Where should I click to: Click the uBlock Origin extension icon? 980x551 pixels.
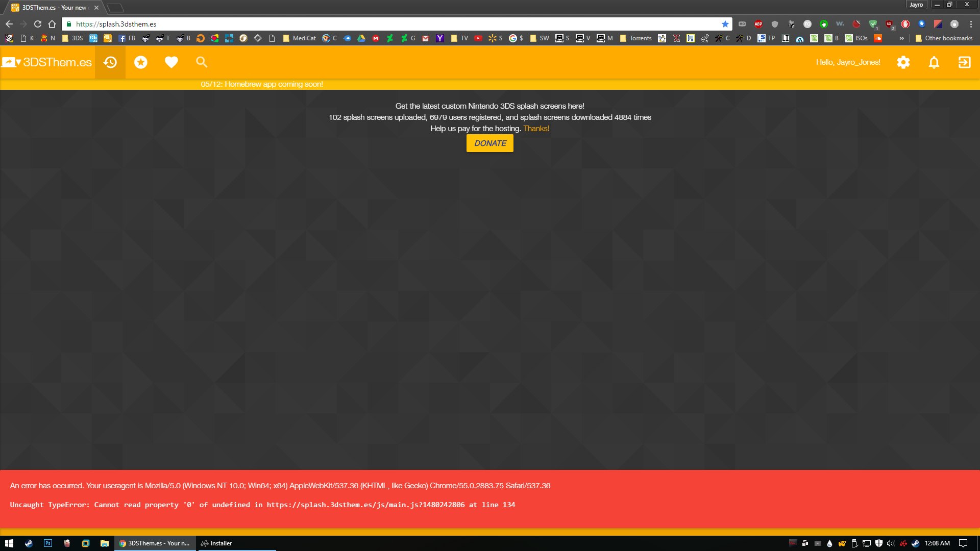click(889, 24)
